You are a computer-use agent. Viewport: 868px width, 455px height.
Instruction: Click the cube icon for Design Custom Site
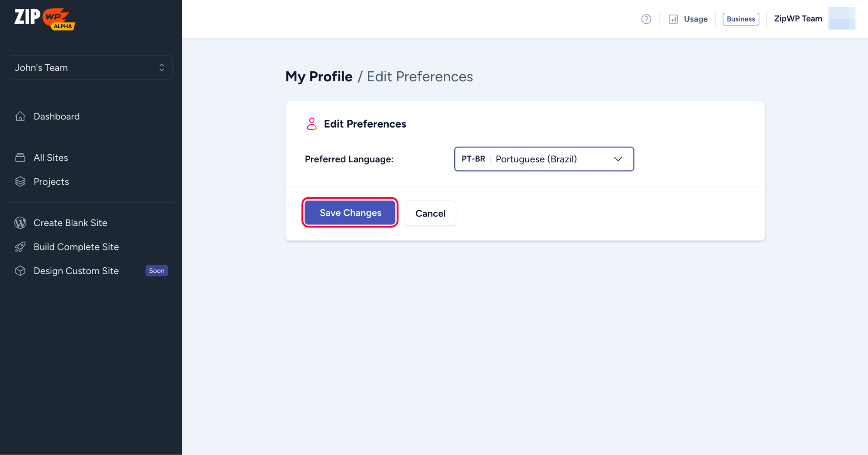(x=20, y=271)
